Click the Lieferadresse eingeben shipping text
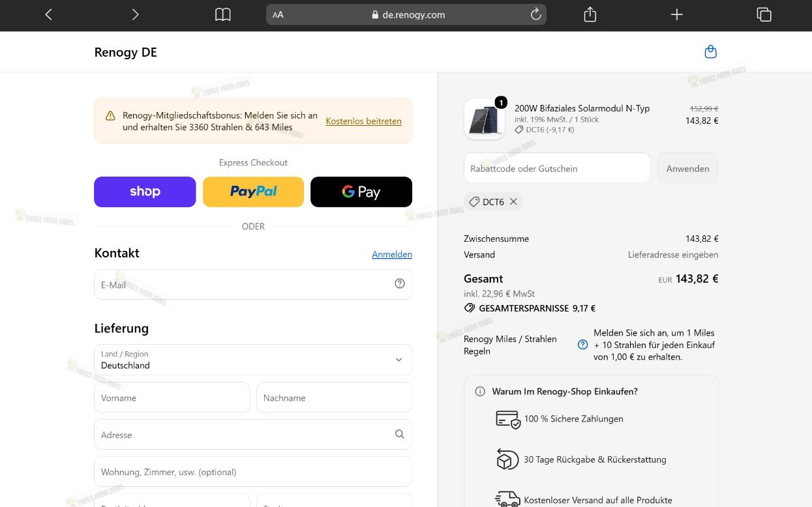Image resolution: width=812 pixels, height=507 pixels. 673,255
